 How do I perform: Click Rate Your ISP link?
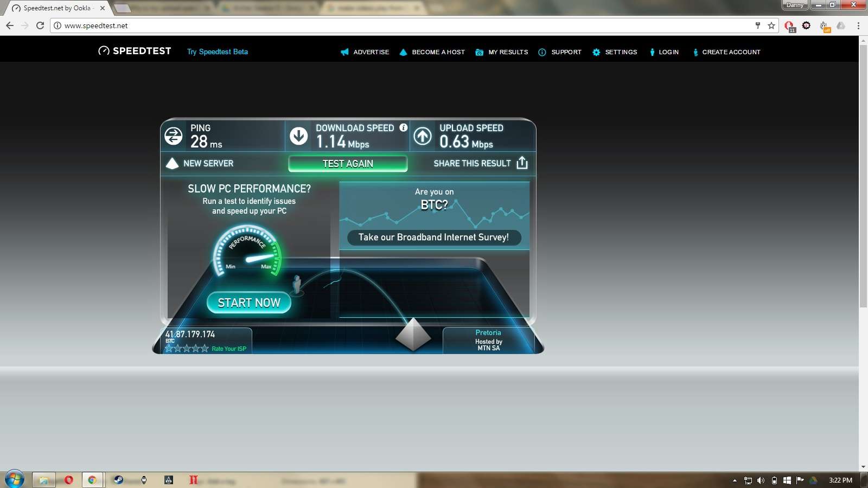[x=229, y=349]
